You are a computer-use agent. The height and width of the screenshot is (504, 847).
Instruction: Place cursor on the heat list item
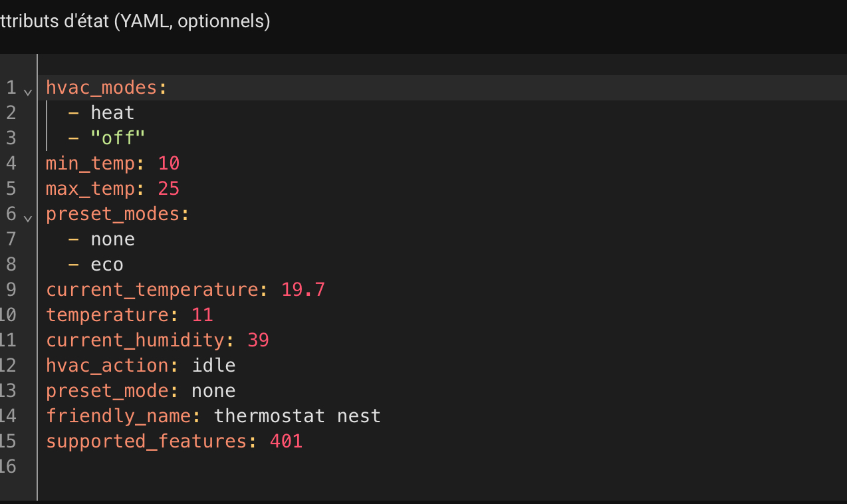(112, 113)
